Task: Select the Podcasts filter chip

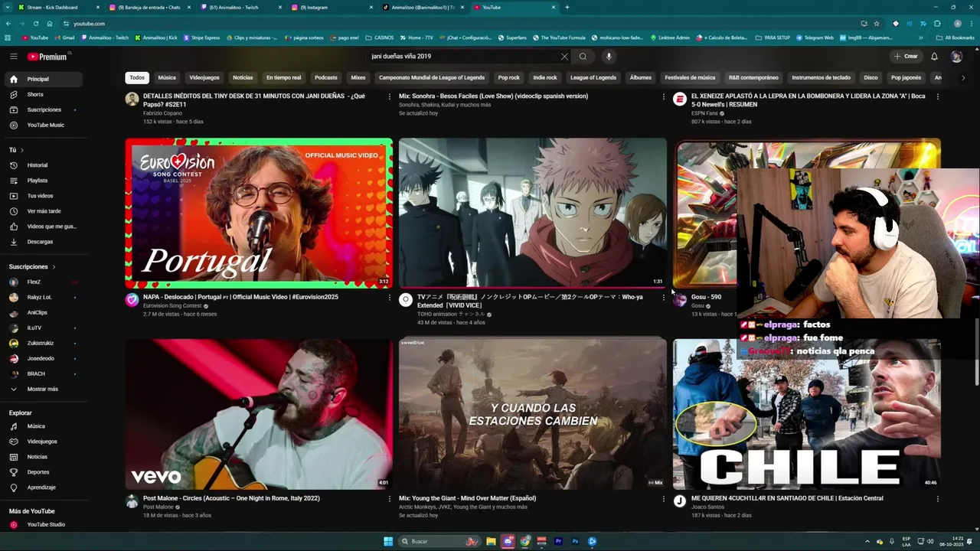Action: pyautogui.click(x=326, y=77)
